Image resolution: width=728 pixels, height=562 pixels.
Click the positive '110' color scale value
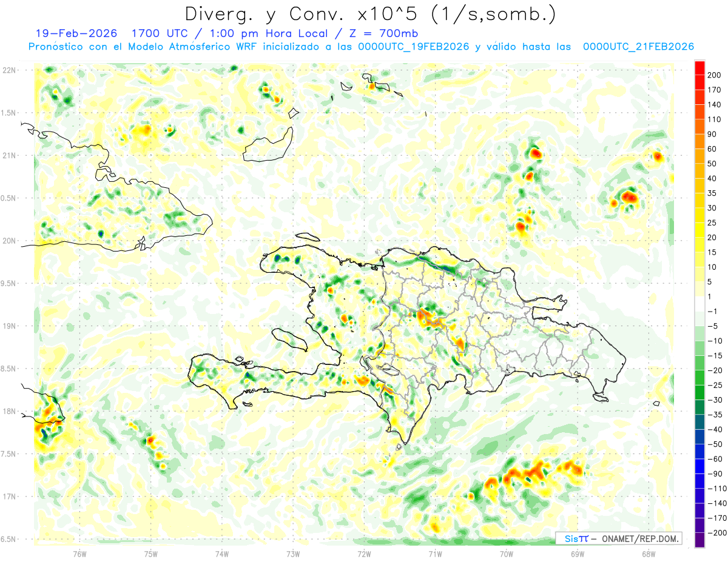click(x=714, y=119)
